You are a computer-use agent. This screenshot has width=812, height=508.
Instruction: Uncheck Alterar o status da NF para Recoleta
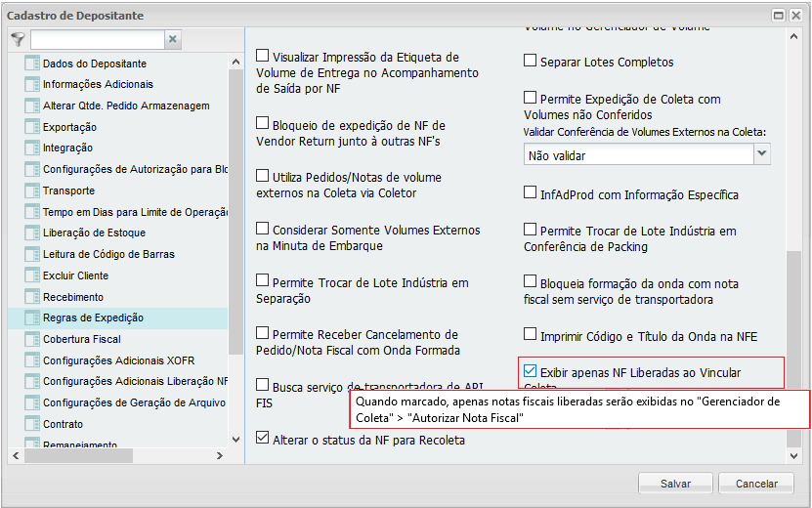click(x=263, y=438)
